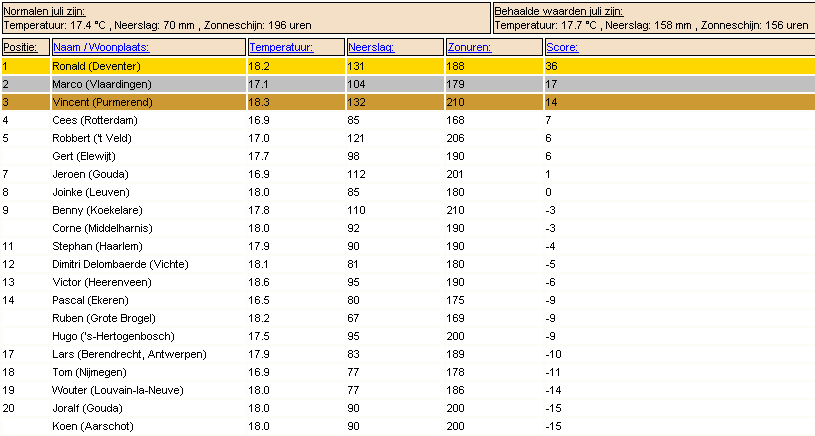Click Tom's score value -11

pyautogui.click(x=554, y=372)
